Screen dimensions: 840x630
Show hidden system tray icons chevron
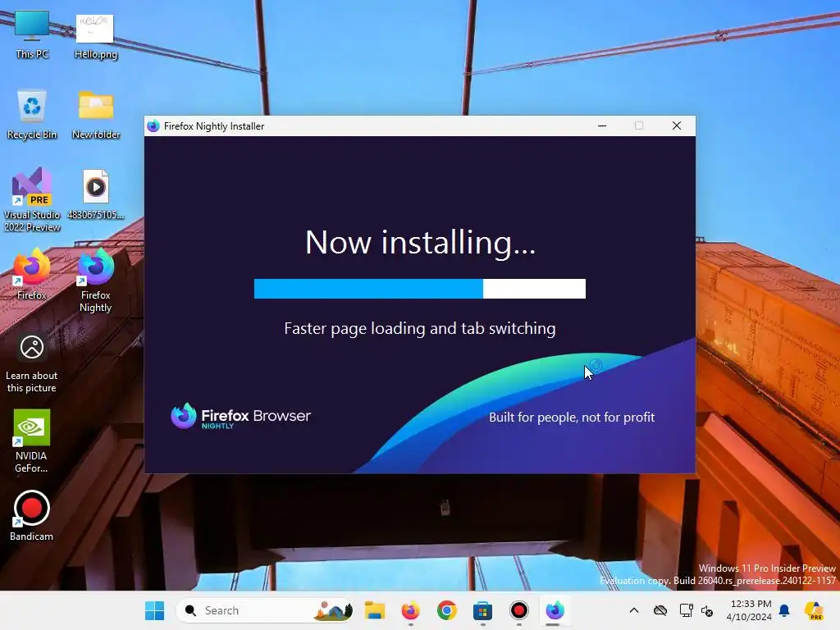pos(634,610)
